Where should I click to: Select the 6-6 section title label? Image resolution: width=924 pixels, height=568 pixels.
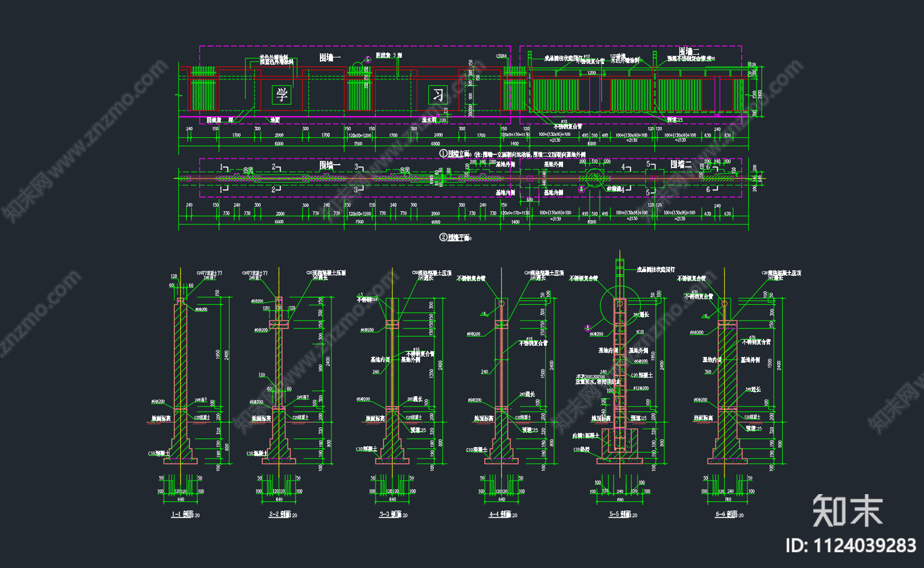[x=729, y=514]
